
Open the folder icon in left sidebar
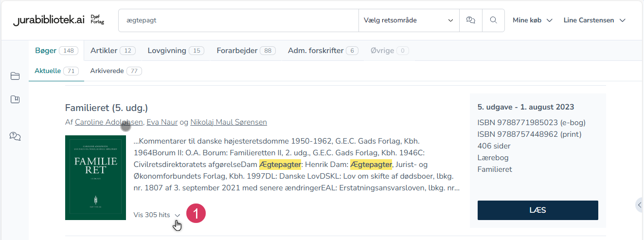coord(15,76)
